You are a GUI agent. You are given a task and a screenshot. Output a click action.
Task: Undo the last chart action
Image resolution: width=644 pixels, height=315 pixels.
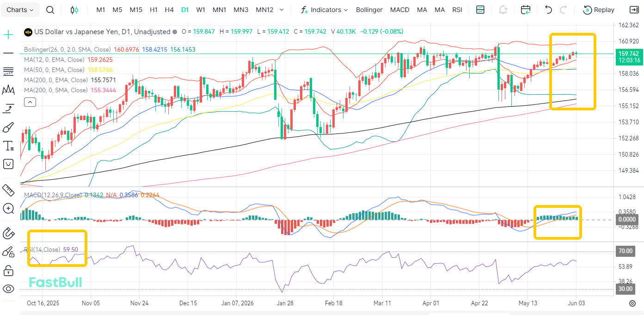(x=548, y=10)
